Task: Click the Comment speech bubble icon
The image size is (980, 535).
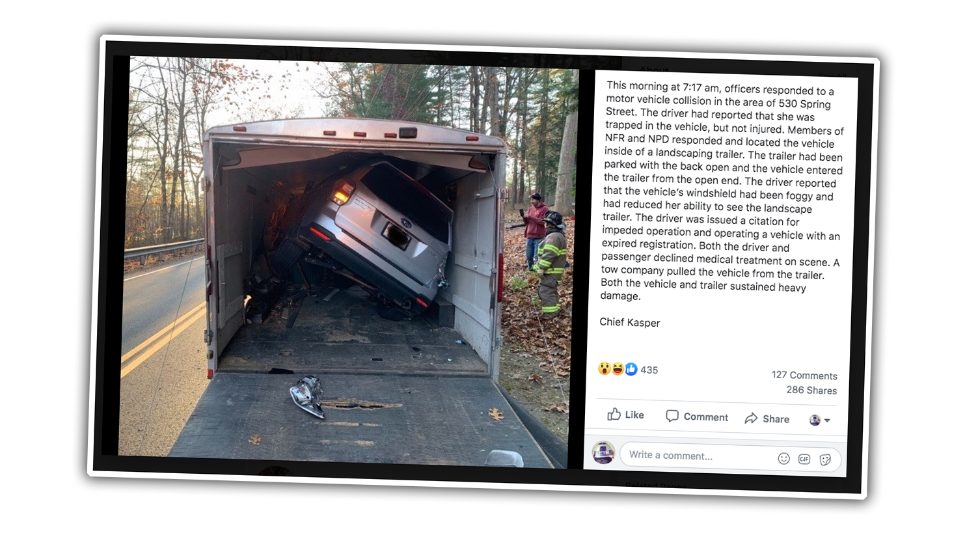Action: (x=672, y=416)
